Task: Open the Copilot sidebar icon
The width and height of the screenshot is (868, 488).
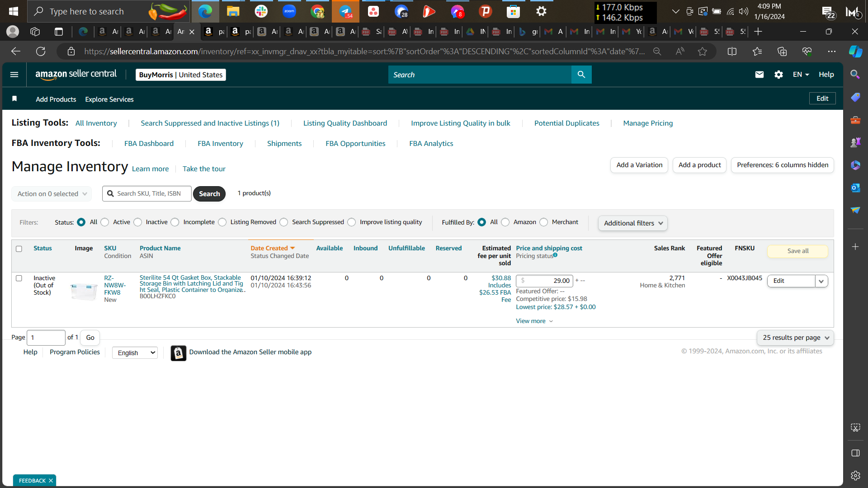Action: pos(855,52)
